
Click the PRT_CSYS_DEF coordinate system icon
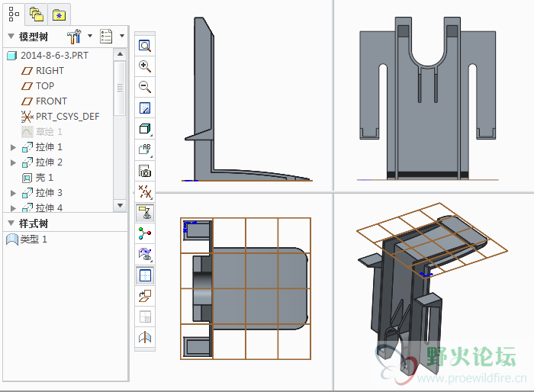(27, 117)
